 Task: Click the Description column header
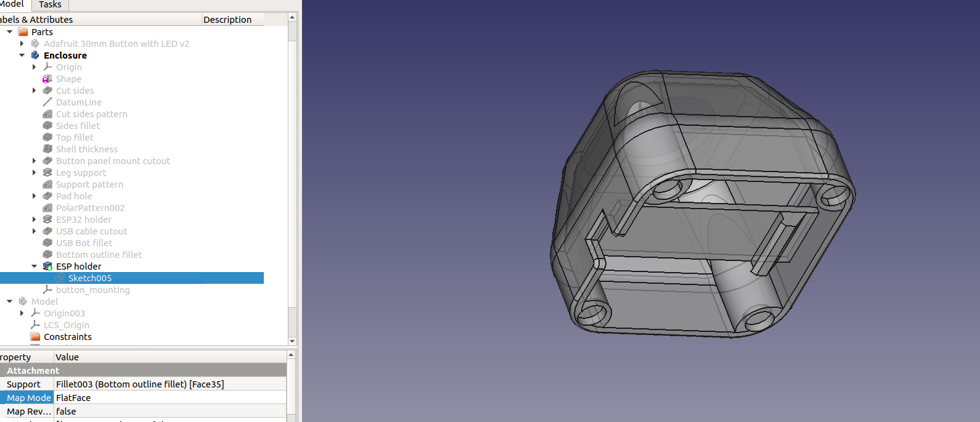pos(232,20)
